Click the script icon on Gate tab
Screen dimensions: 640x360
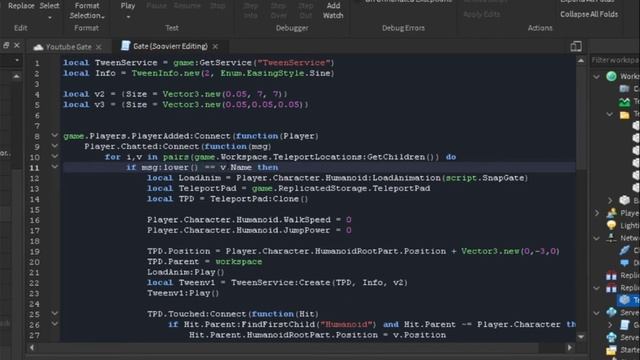point(125,46)
